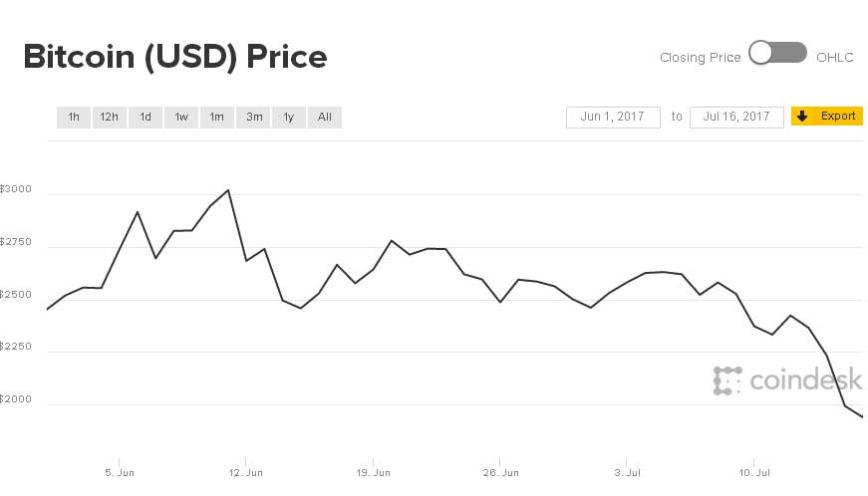Select the Closing Price label
The height and width of the screenshot is (496, 868).
tap(700, 58)
